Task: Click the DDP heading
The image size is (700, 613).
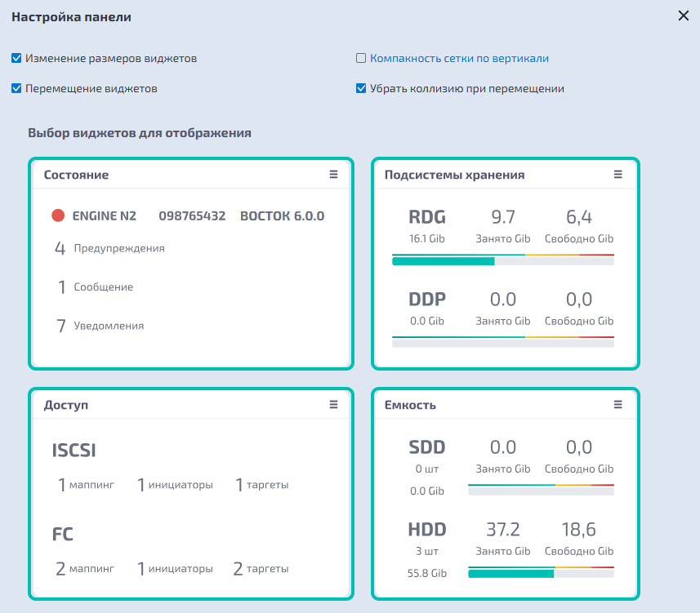Action: tap(427, 300)
